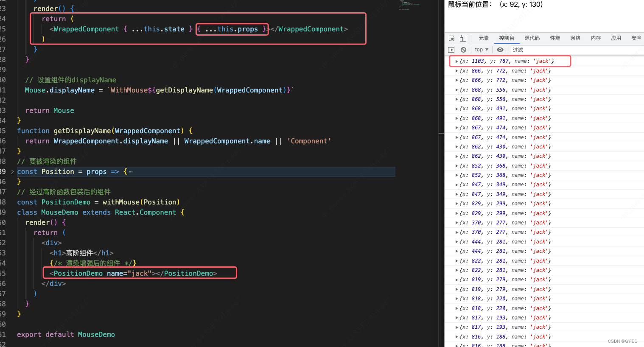Click the 'return Mouse' code line
The image size is (644, 347).
[x=50, y=110]
